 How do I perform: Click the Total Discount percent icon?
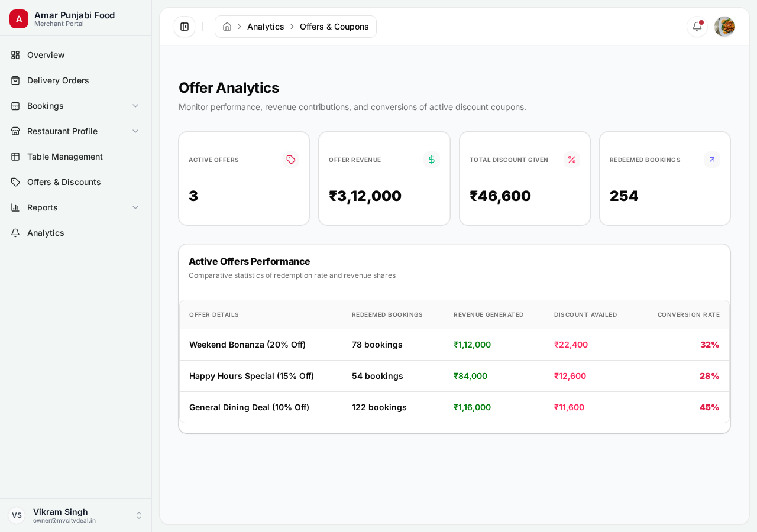[x=572, y=160]
